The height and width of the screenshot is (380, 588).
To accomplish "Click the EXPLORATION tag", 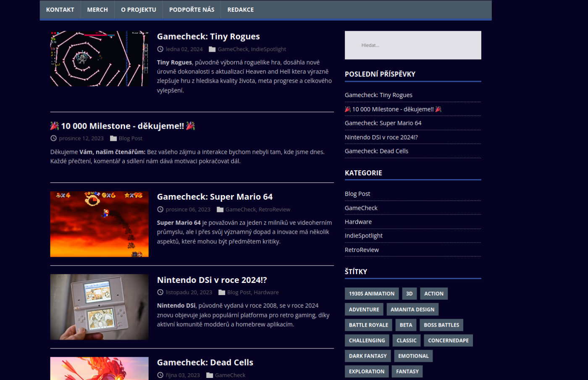I will tap(367, 372).
